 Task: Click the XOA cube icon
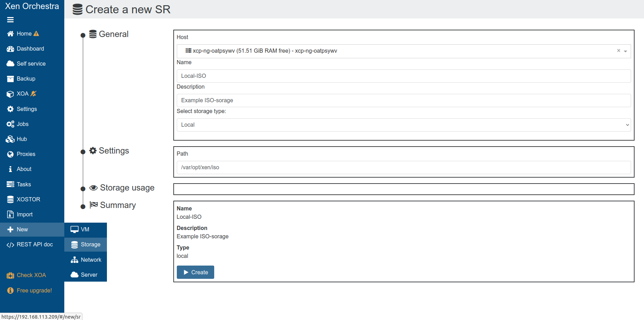10,94
